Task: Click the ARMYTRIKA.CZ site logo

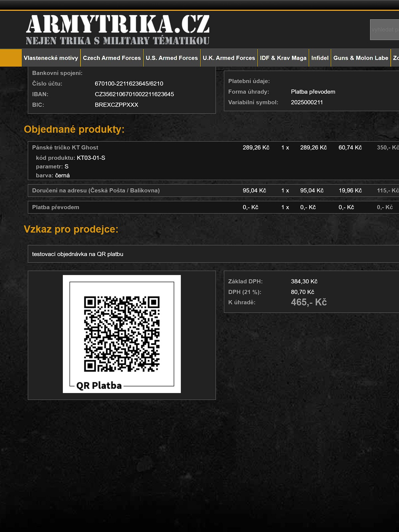Action: click(x=118, y=30)
